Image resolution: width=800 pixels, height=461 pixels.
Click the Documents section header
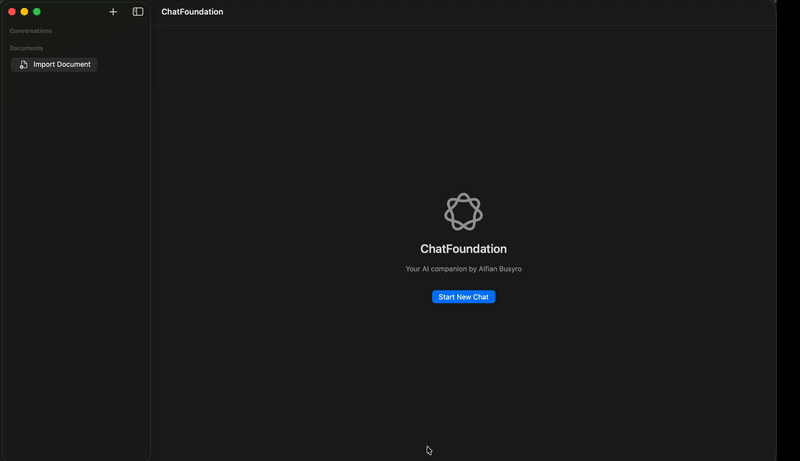(x=26, y=48)
